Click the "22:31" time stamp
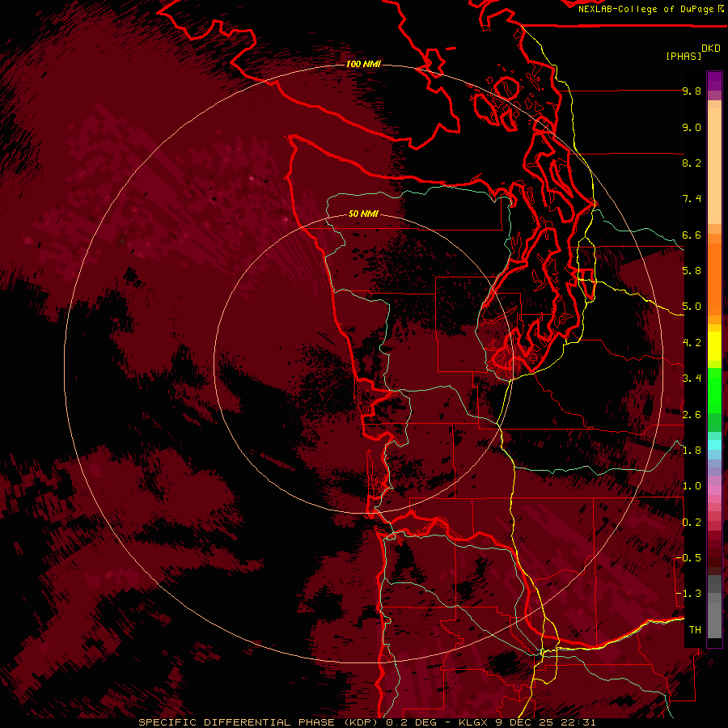The width and height of the screenshot is (728, 728). pos(579,722)
